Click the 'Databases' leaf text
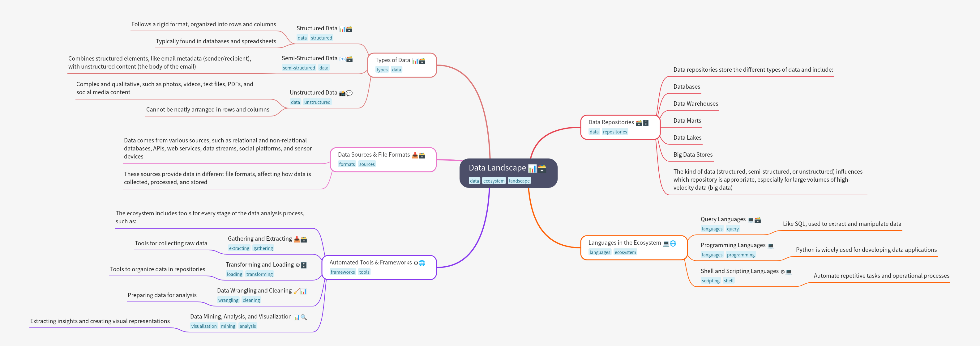Screen dimensions: 980x346 686,87
